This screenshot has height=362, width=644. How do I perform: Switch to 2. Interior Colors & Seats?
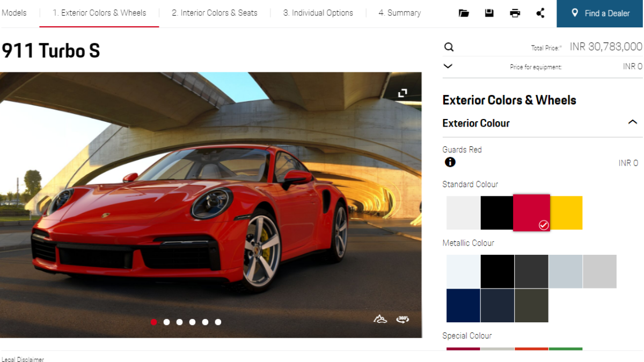215,13
